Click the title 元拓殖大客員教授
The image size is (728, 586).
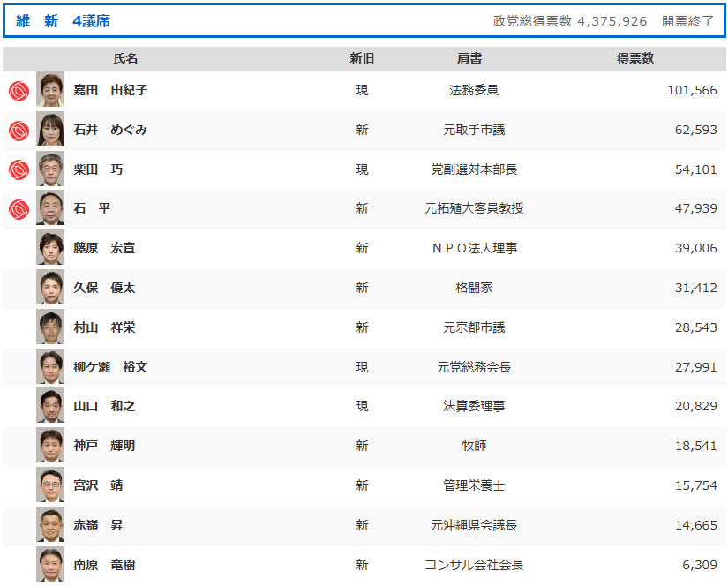(x=474, y=208)
